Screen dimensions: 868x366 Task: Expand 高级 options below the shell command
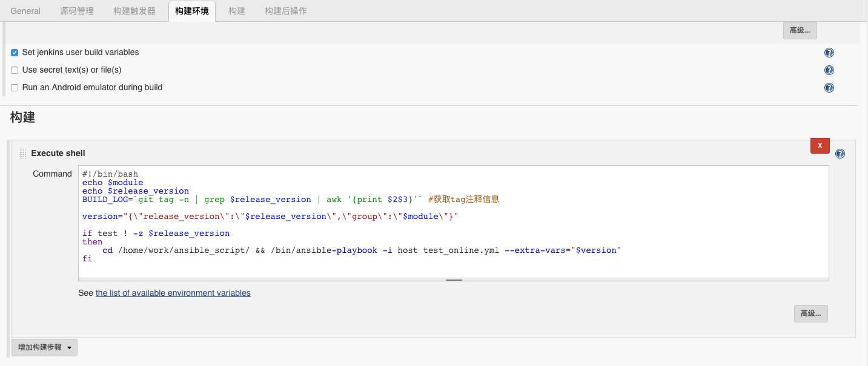810,313
